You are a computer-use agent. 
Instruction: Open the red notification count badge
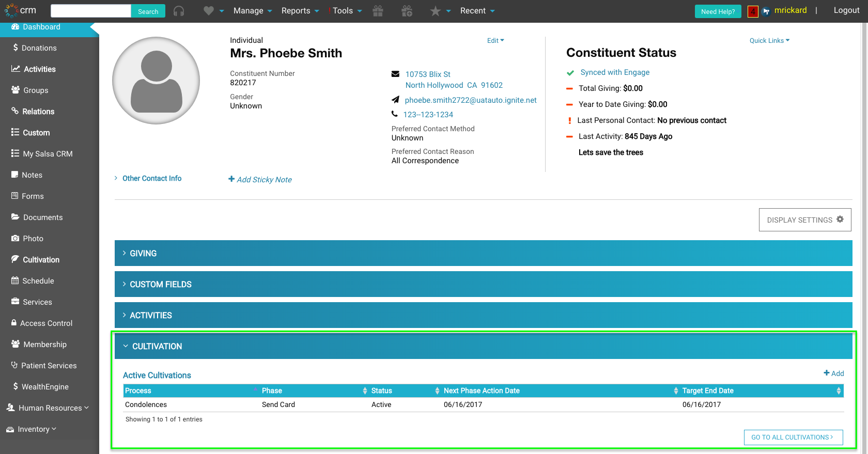(x=753, y=11)
